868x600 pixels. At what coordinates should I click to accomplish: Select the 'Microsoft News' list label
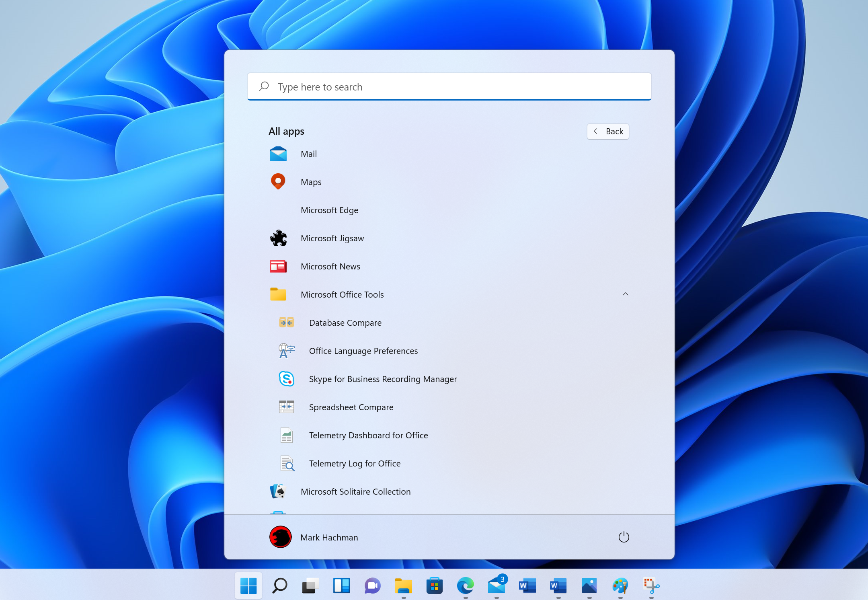point(330,266)
